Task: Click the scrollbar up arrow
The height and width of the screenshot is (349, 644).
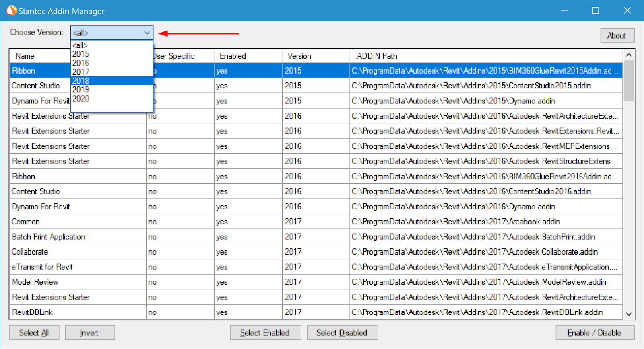Action: click(629, 55)
